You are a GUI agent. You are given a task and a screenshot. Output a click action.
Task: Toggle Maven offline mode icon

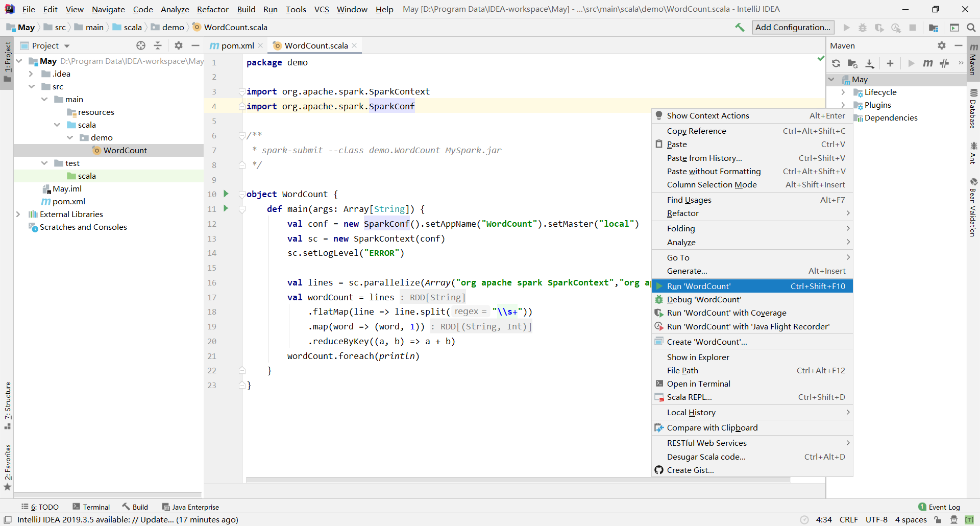coord(944,63)
